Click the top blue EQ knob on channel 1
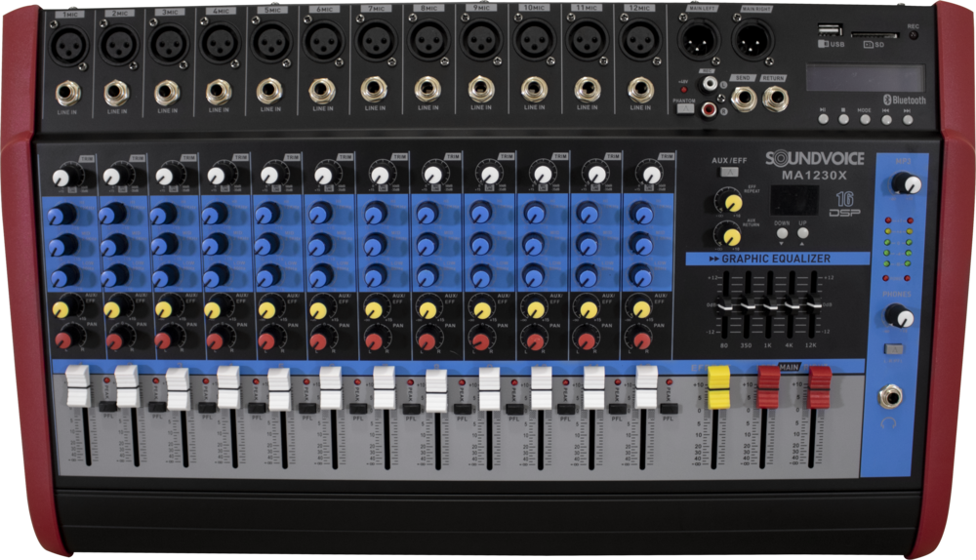The width and height of the screenshot is (976, 560). (x=61, y=214)
